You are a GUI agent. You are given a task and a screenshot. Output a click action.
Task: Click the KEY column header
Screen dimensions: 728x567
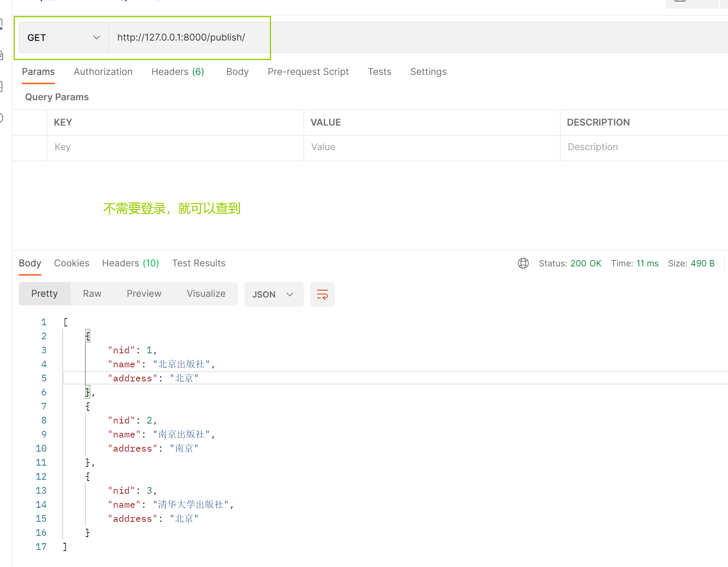tap(63, 122)
